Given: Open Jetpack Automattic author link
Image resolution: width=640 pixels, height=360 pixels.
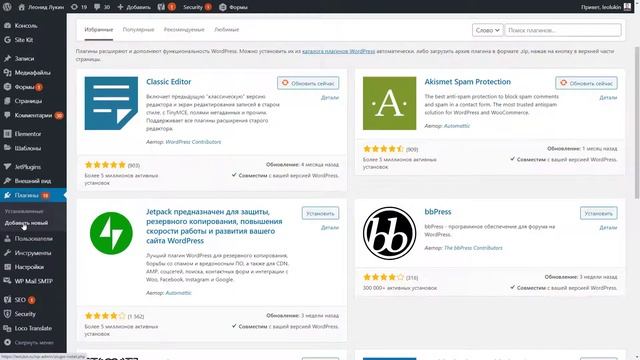Looking at the screenshot, I should pyautogui.click(x=178, y=293).
